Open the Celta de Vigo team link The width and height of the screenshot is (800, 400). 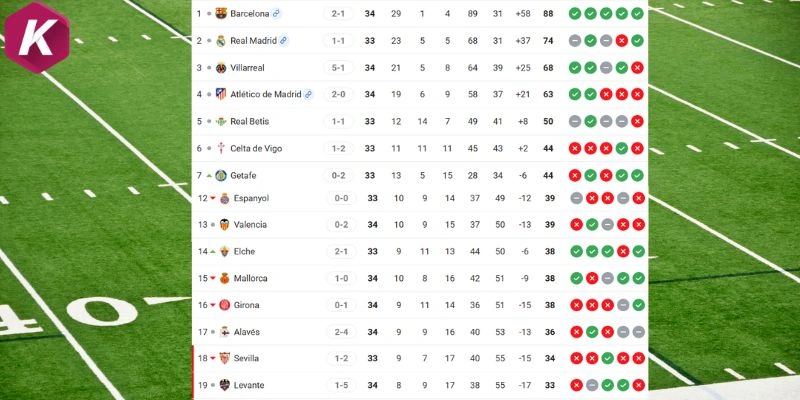(256, 148)
